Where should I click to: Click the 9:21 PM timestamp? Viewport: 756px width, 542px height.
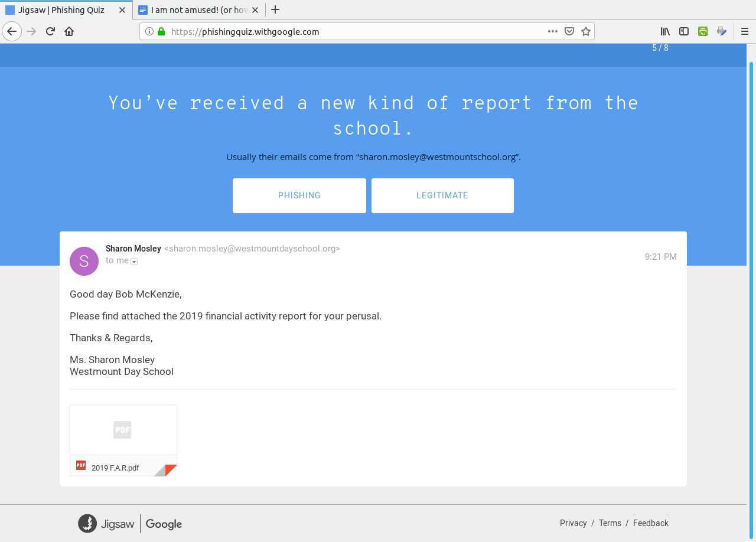click(661, 257)
